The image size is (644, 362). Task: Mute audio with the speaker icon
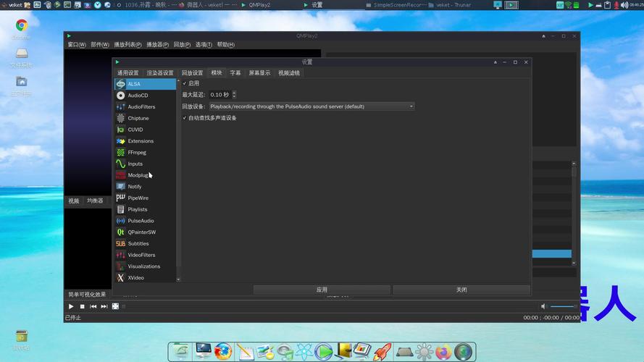coord(543,306)
